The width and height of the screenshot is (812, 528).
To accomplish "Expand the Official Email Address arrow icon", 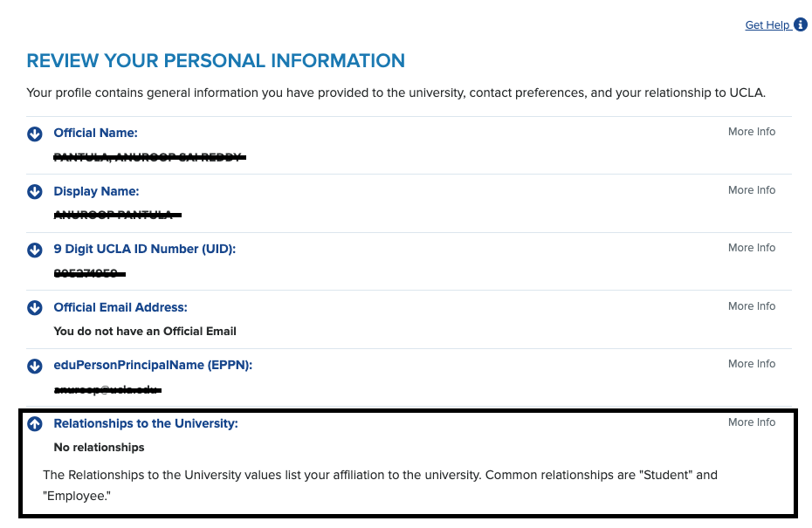I will 35,307.
